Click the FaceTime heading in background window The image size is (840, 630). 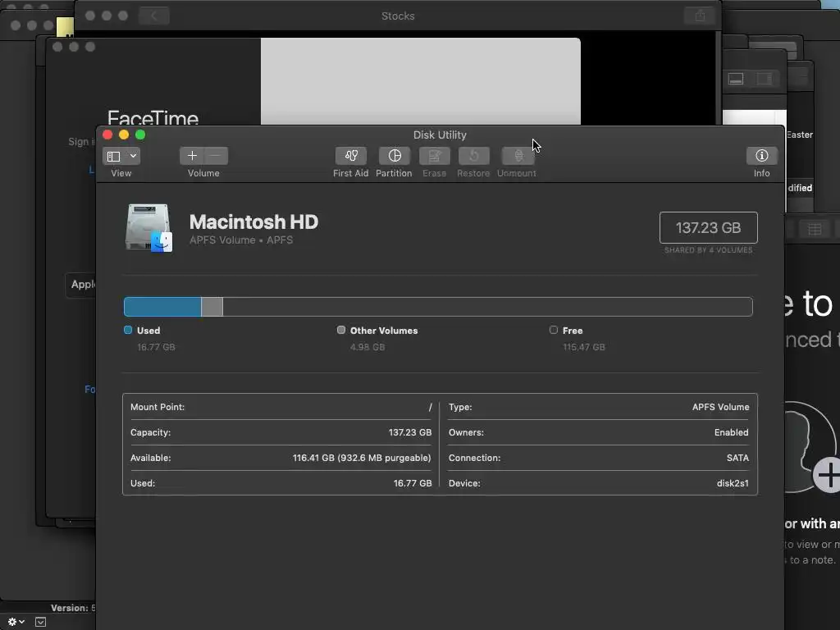click(x=153, y=118)
